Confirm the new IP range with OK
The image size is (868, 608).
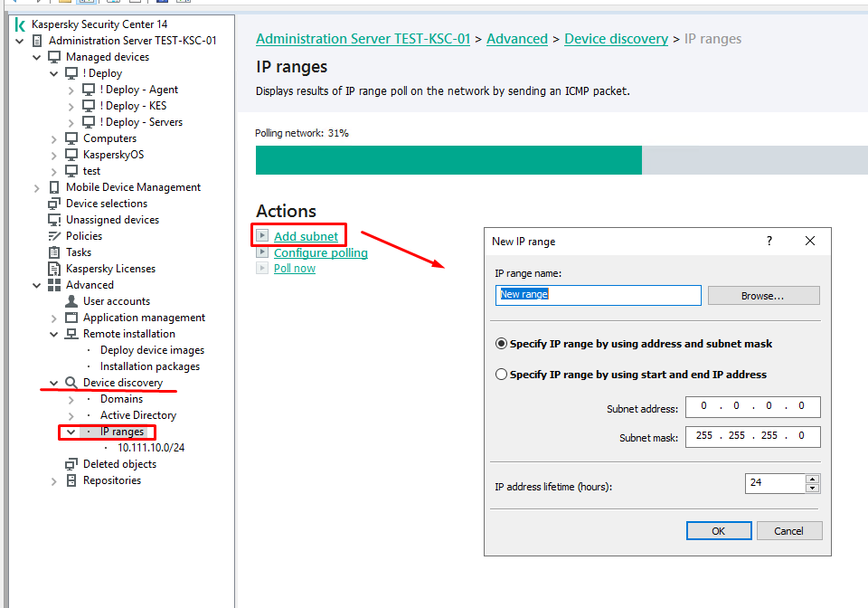coord(719,530)
